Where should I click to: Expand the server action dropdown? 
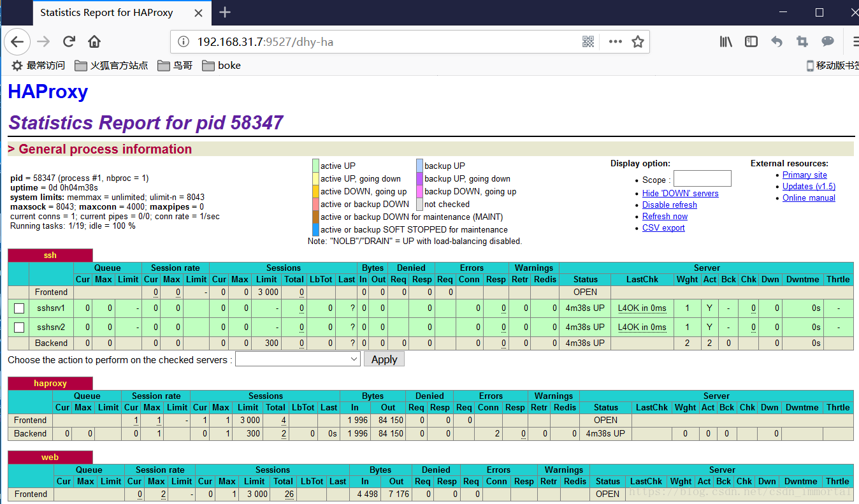298,359
